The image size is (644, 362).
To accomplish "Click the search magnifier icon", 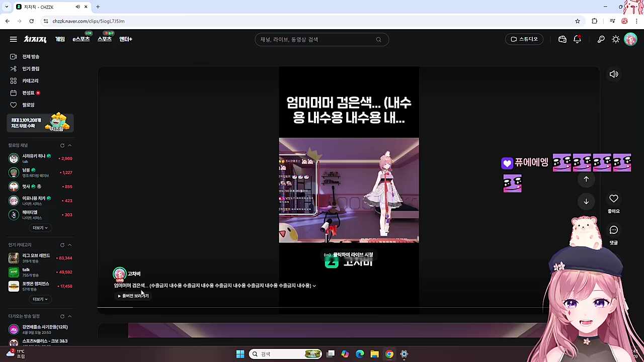I will [378, 40].
